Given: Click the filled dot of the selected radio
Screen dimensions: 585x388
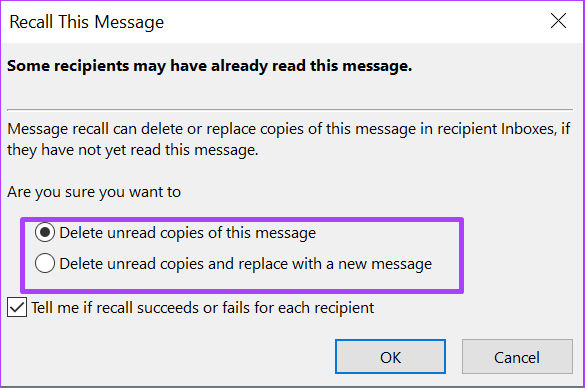Looking at the screenshot, I should click(x=45, y=232).
